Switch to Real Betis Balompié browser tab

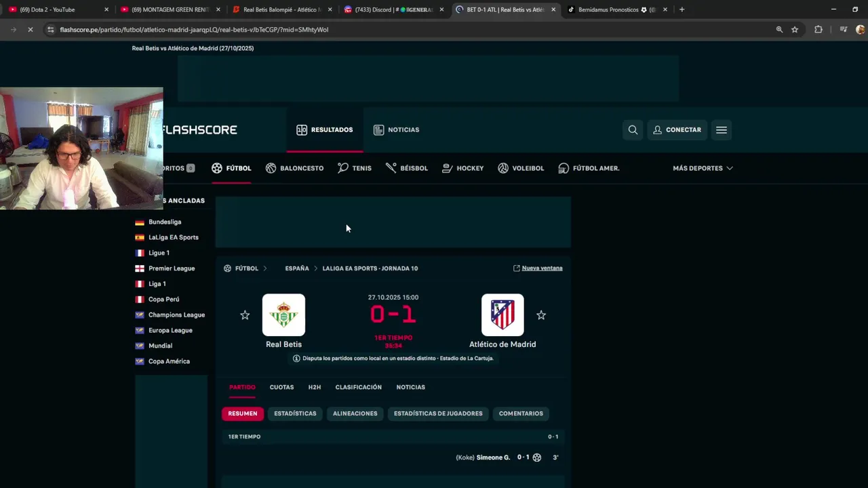coord(281,9)
